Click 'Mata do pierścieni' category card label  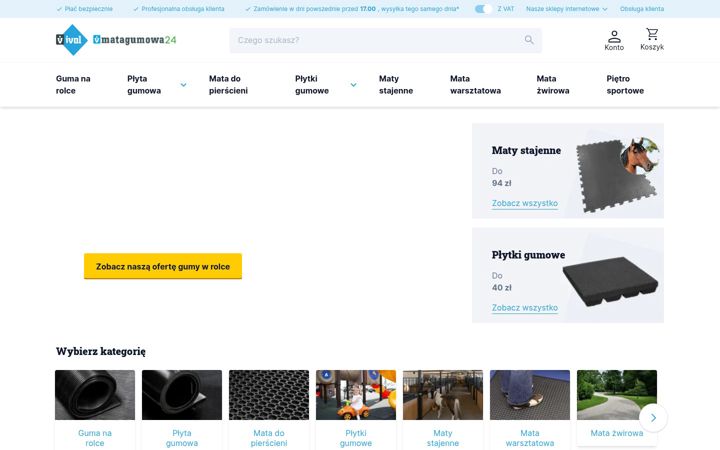[269, 438]
